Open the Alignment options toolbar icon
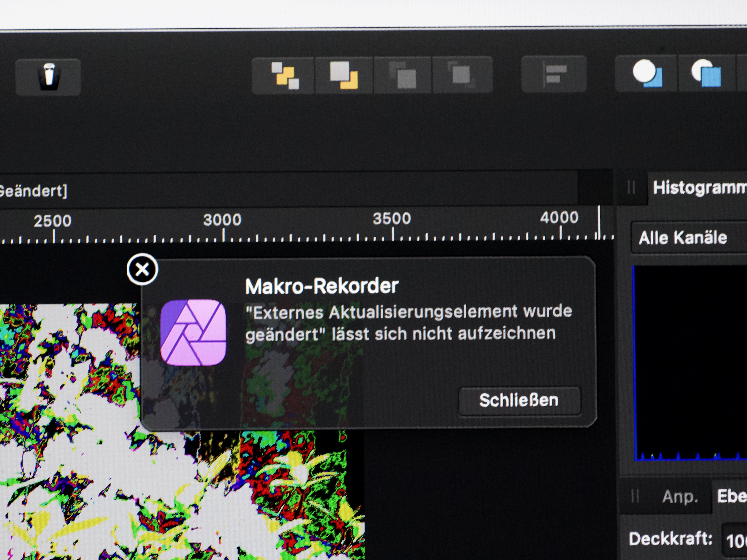 [554, 74]
